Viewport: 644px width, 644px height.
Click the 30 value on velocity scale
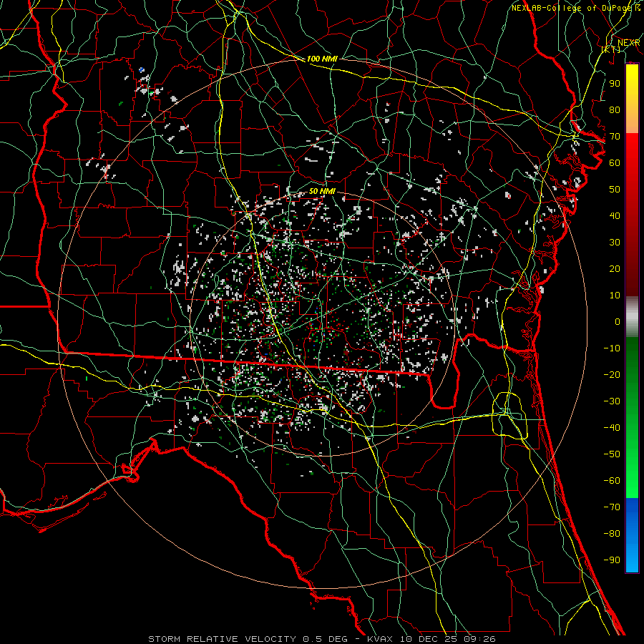pyautogui.click(x=615, y=243)
